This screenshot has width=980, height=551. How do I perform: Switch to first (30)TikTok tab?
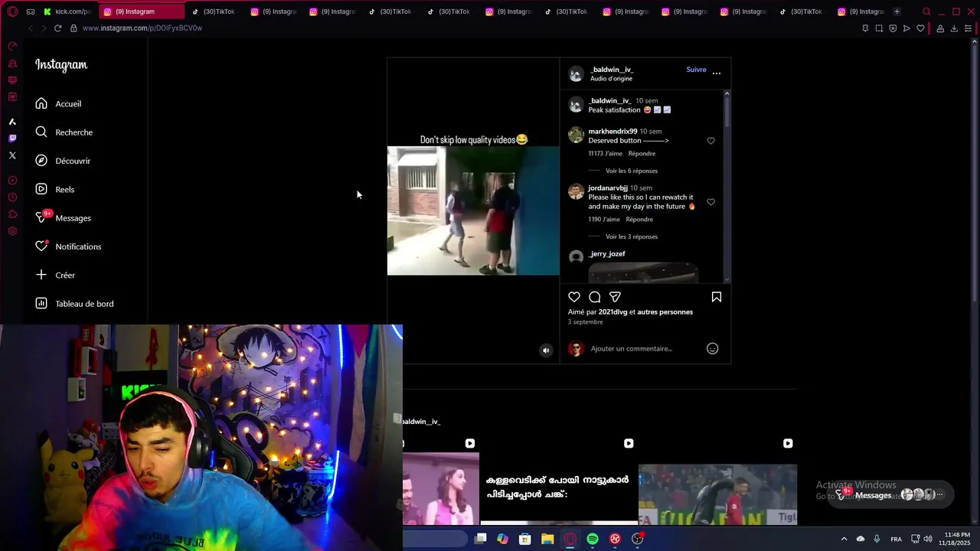coord(215,11)
